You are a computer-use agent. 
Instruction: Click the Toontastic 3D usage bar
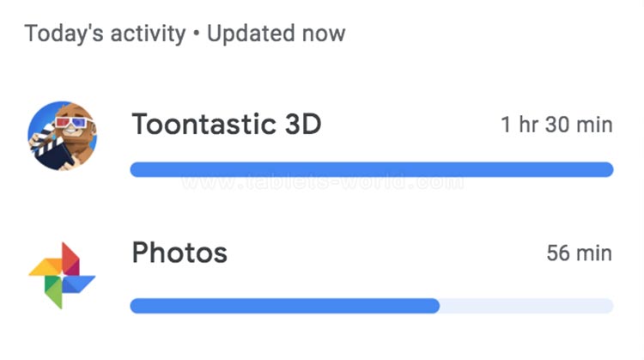[x=371, y=169]
